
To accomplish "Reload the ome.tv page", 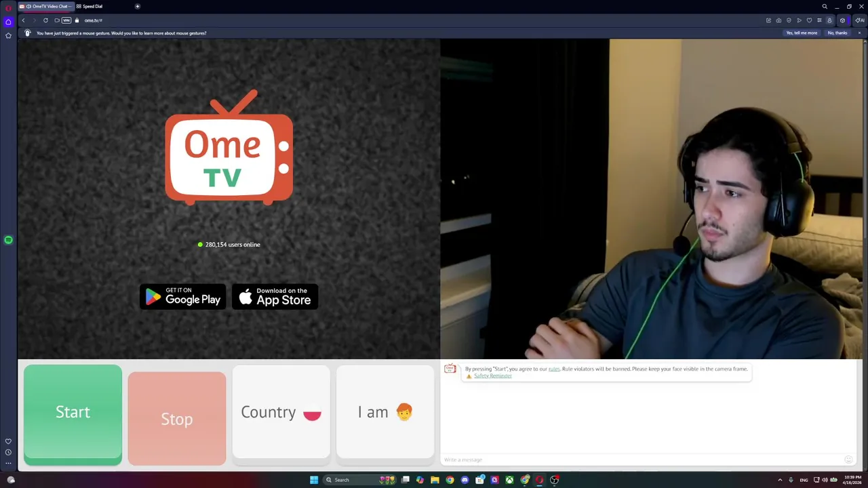I will (45, 20).
